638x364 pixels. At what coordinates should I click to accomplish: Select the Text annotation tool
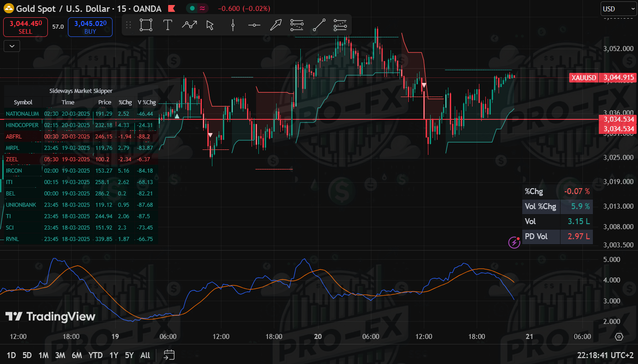click(x=167, y=25)
